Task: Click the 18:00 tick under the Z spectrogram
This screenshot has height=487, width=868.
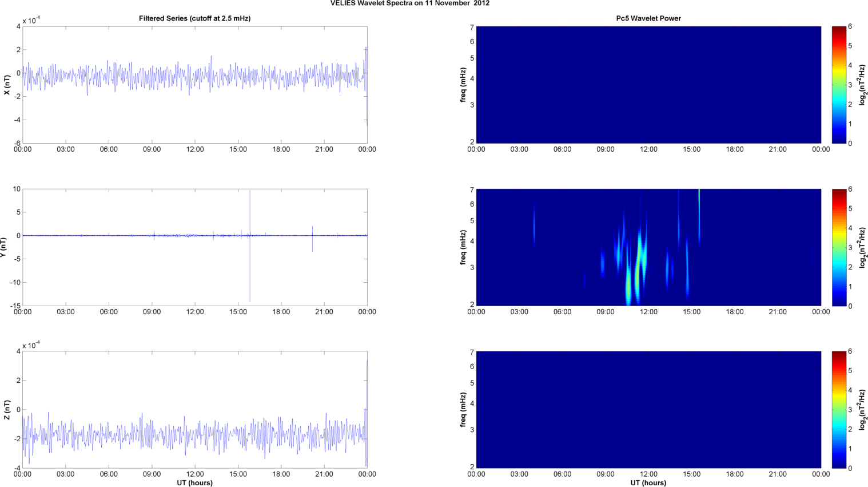Action: 735,474
